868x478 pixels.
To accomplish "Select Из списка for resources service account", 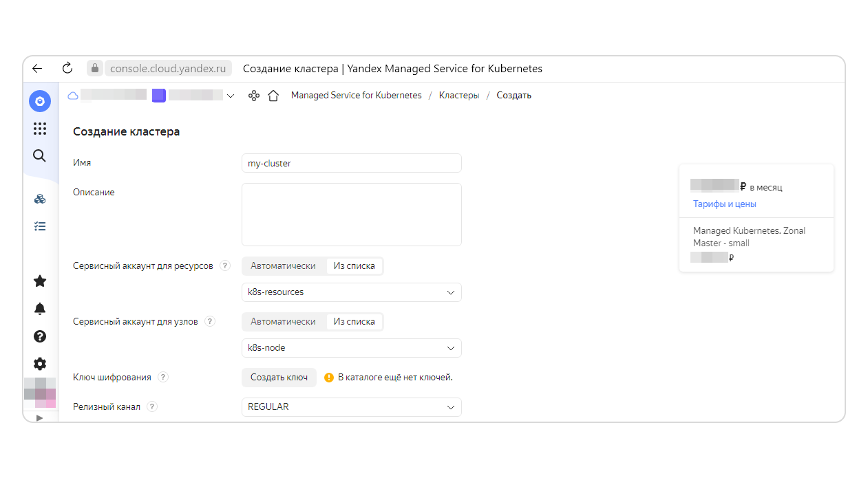I will pyautogui.click(x=354, y=266).
